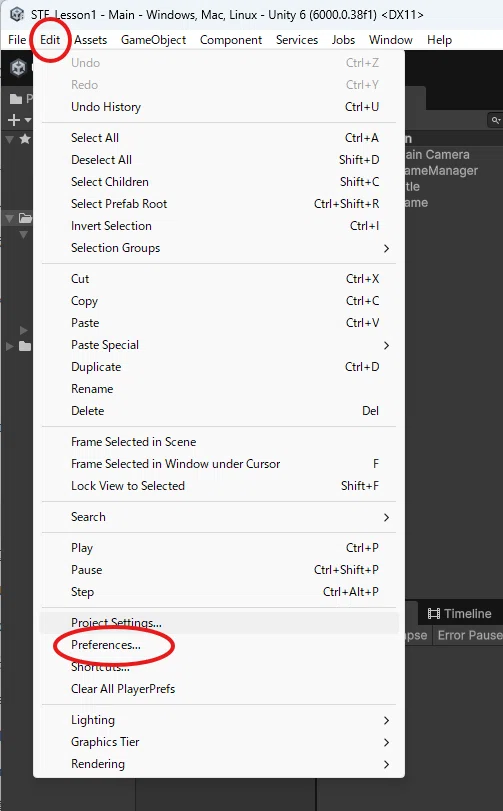
Task: Choose Rename from the menu
Action: [x=219, y=388]
